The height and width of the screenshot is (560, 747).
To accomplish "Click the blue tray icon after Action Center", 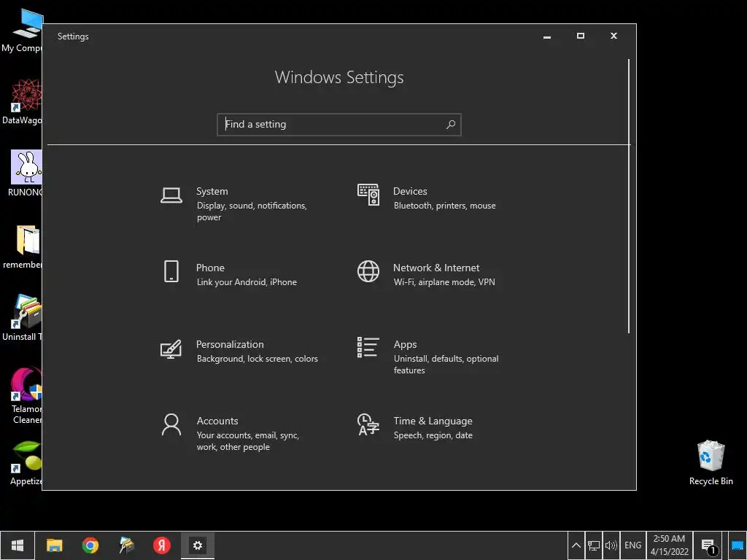I will tap(737, 545).
